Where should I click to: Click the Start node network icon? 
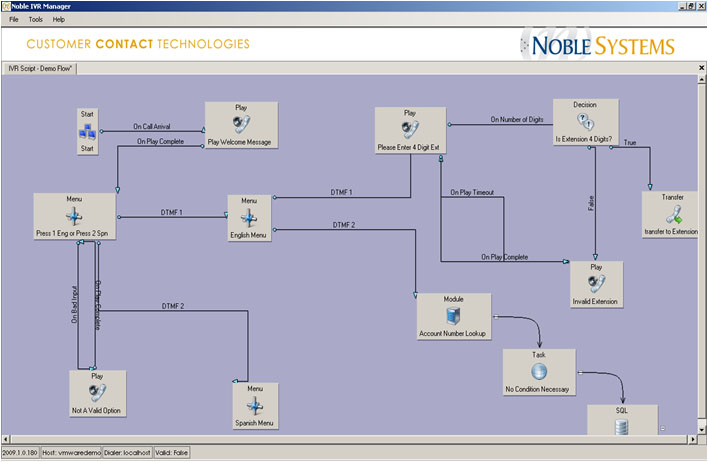[x=87, y=131]
